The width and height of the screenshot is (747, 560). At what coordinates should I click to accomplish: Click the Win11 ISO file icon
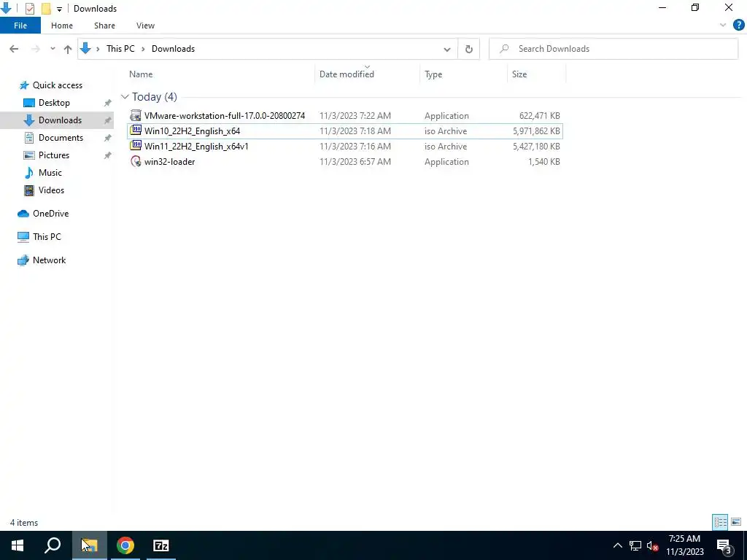click(x=136, y=145)
